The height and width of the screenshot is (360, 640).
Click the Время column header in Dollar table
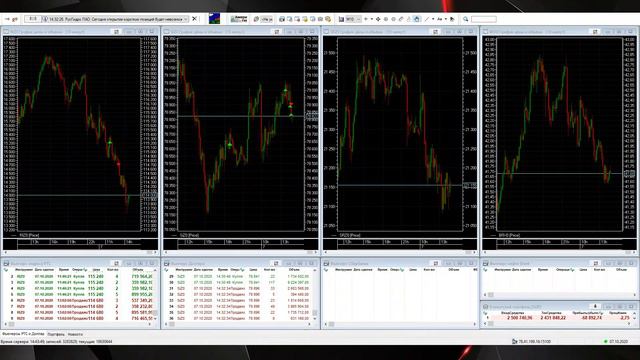pyautogui.click(x=222, y=270)
